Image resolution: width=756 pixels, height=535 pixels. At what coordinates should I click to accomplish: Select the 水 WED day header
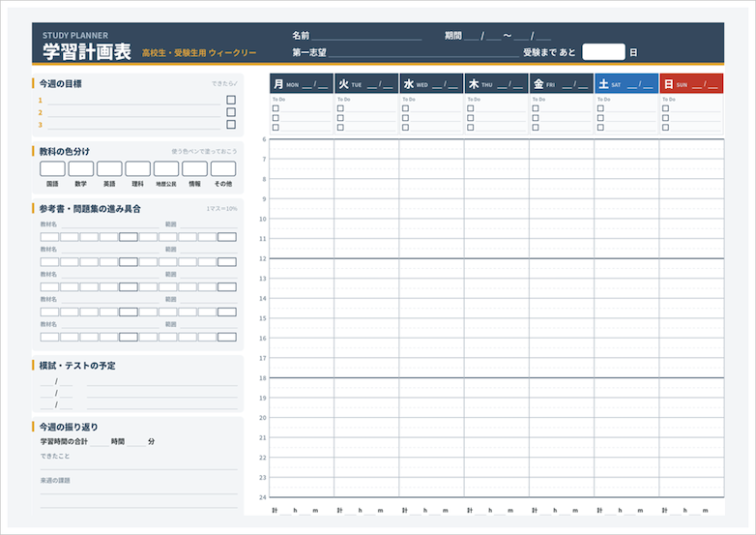431,83
